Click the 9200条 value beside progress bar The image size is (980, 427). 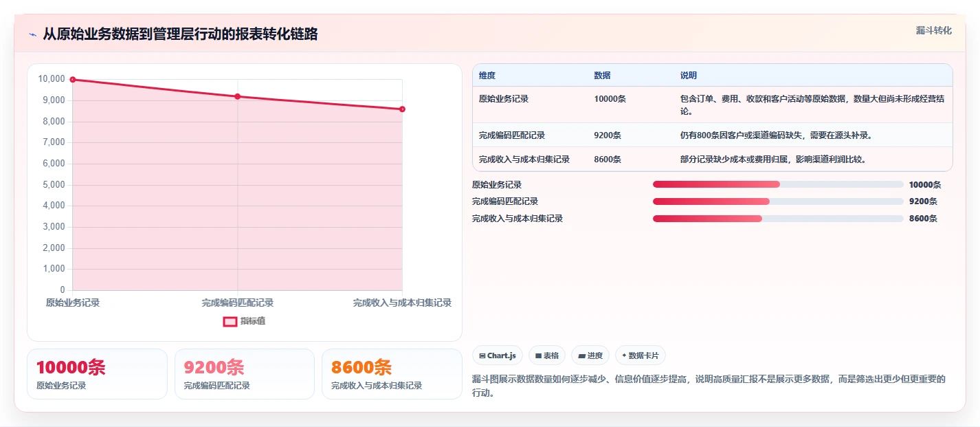point(923,201)
